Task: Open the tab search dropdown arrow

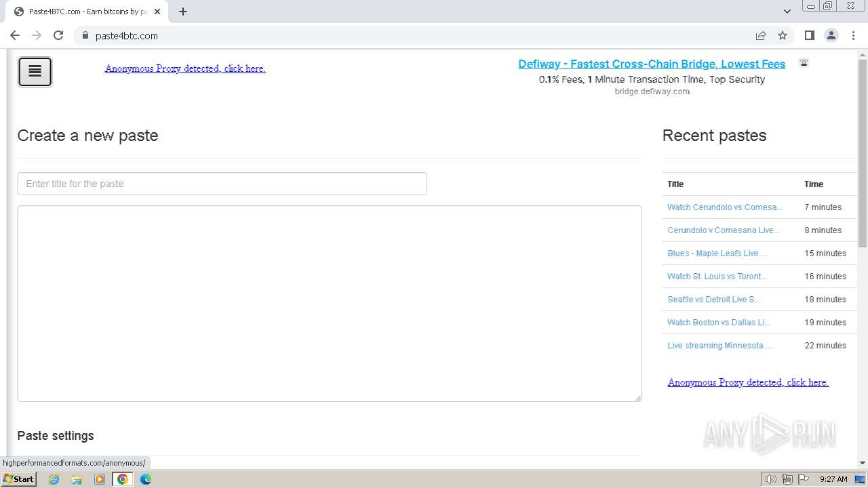Action: click(x=787, y=12)
